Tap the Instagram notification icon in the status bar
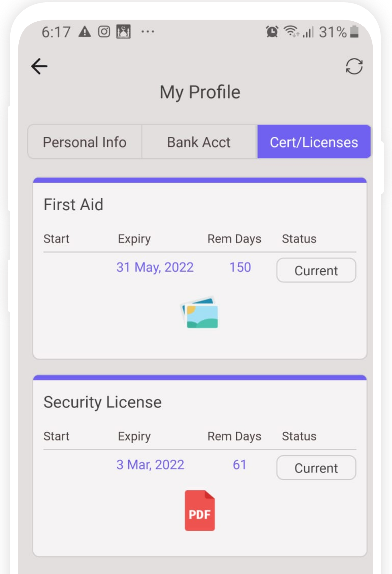 coord(104,31)
